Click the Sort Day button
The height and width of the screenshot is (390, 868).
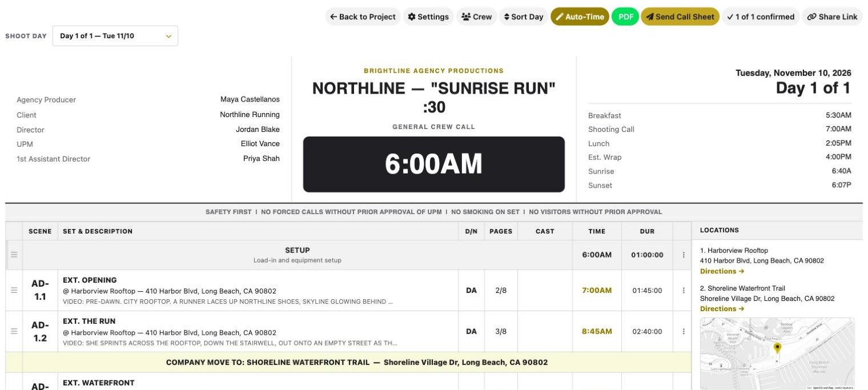(x=523, y=17)
